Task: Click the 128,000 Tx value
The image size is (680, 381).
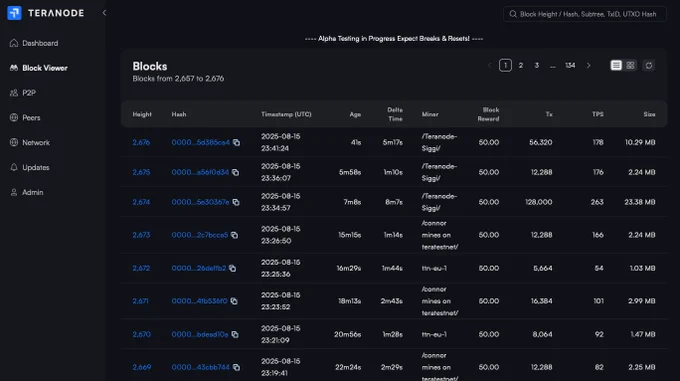Action: [x=539, y=202]
